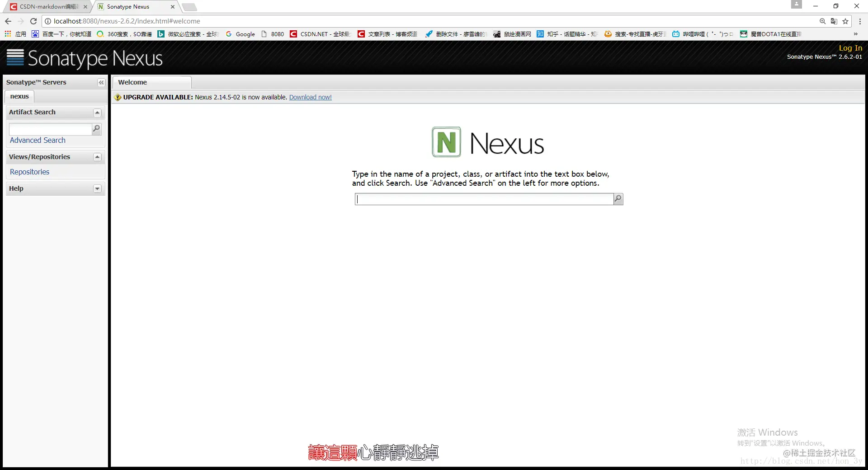Screen dimensions: 868x470
Task: Focus the welcome page search text box
Action: click(484, 199)
